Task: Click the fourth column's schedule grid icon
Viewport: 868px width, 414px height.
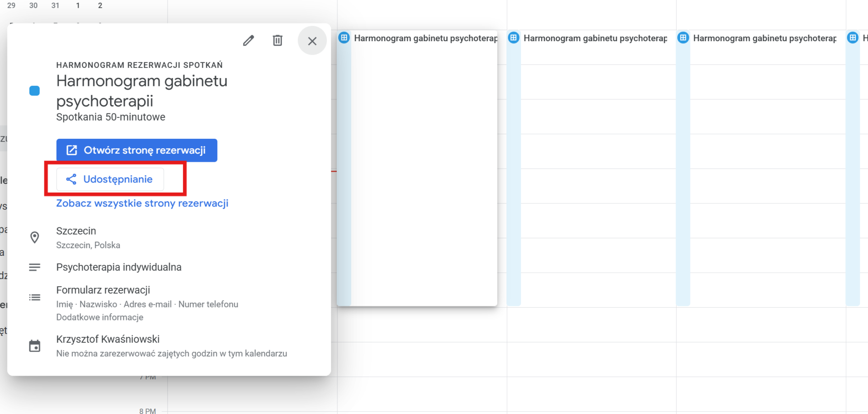Action: click(853, 38)
